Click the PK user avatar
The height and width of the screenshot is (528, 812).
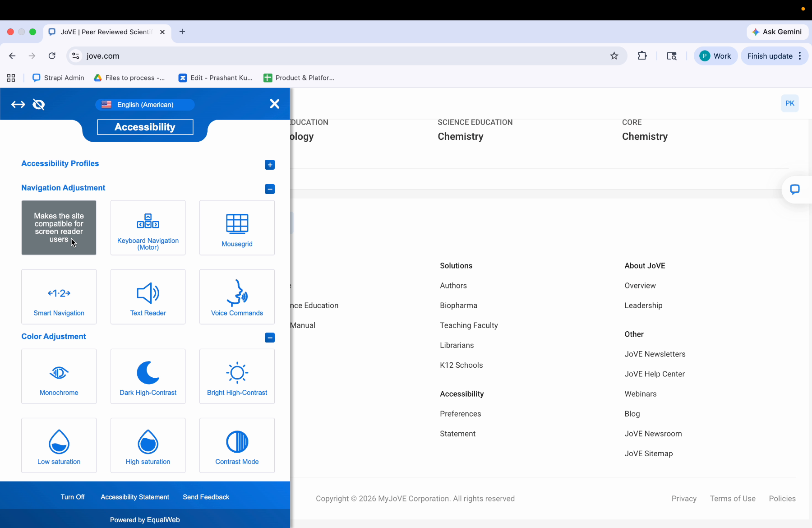pos(790,103)
